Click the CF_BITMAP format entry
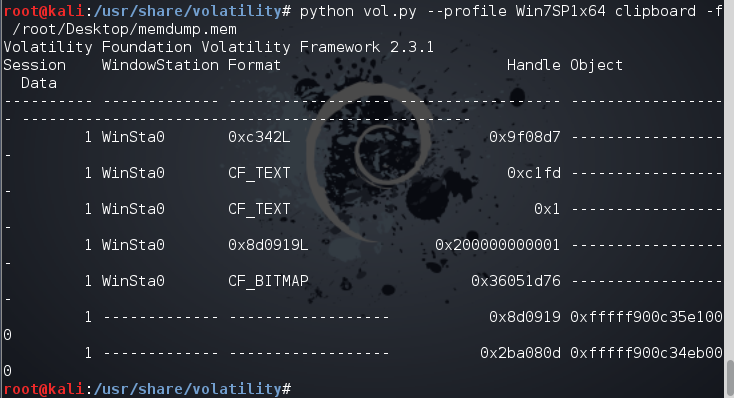 click(268, 281)
